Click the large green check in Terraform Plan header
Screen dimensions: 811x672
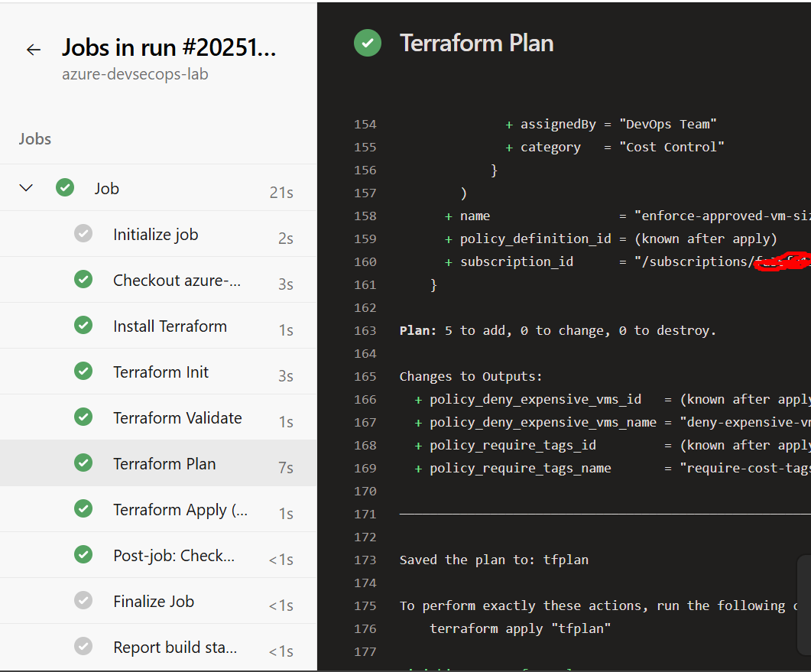coord(368,43)
